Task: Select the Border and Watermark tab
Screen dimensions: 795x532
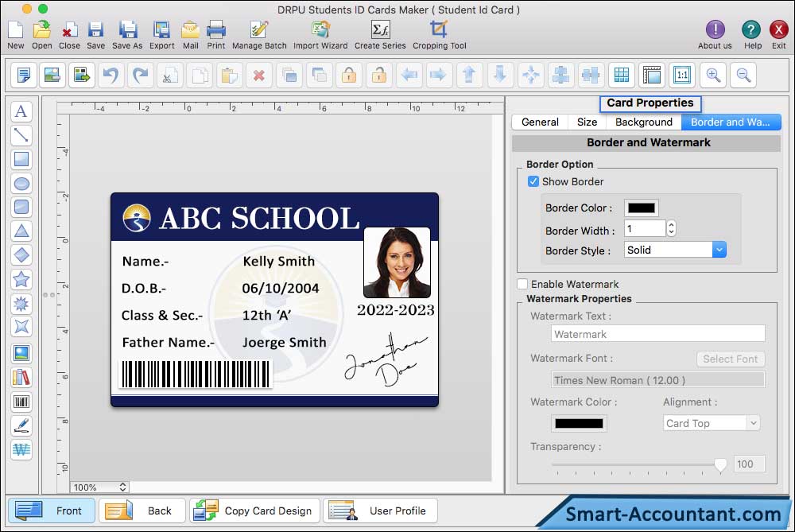Action: pyautogui.click(x=731, y=122)
